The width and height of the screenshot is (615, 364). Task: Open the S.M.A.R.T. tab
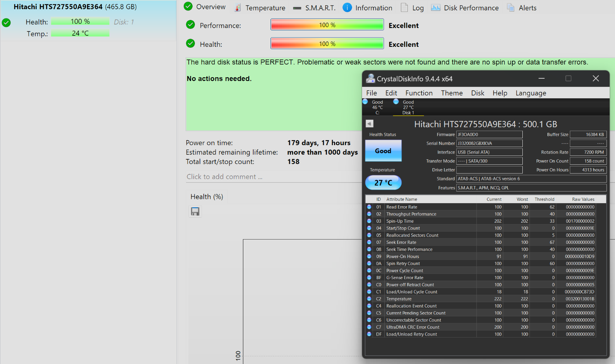(314, 8)
